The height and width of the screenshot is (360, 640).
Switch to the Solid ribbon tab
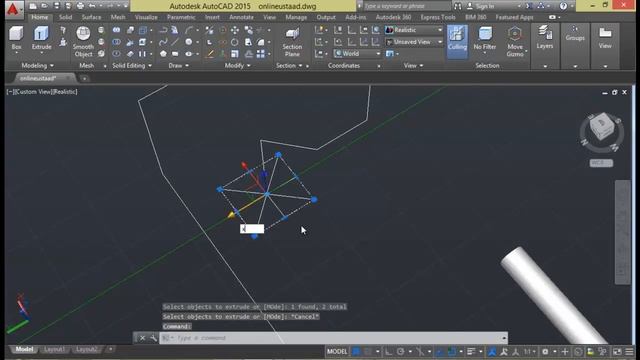pos(65,17)
